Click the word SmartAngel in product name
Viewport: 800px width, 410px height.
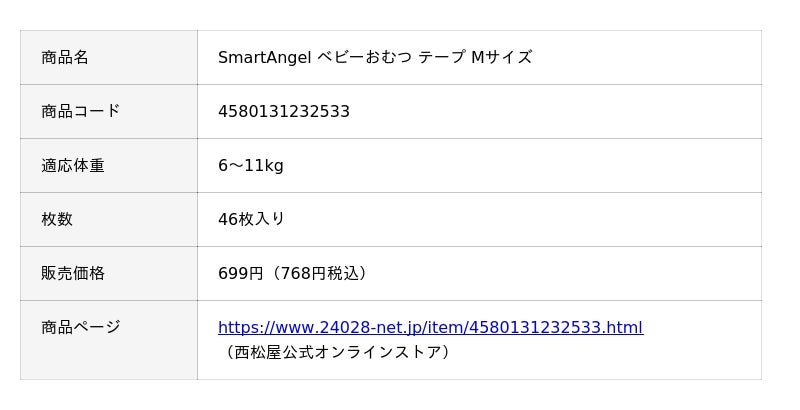point(265,57)
